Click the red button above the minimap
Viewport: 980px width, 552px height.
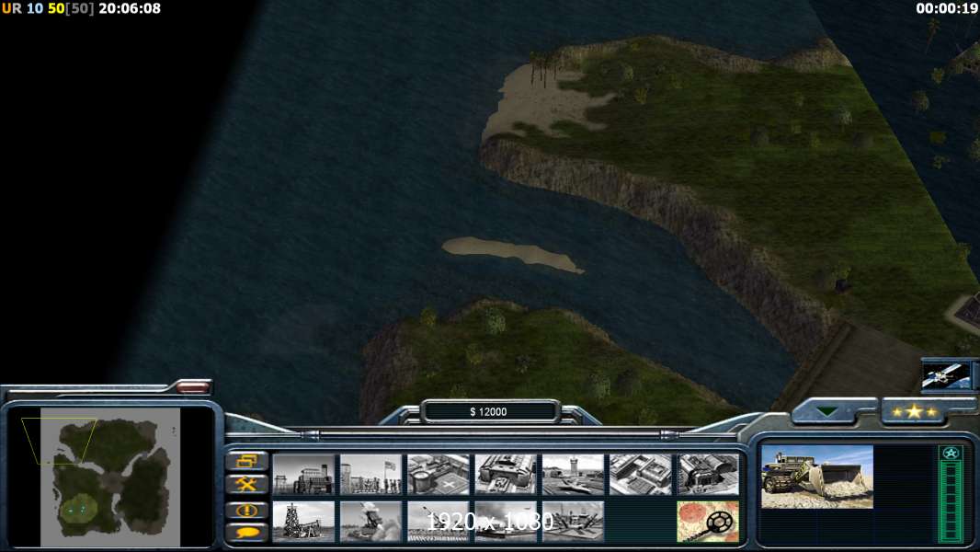[x=192, y=387]
